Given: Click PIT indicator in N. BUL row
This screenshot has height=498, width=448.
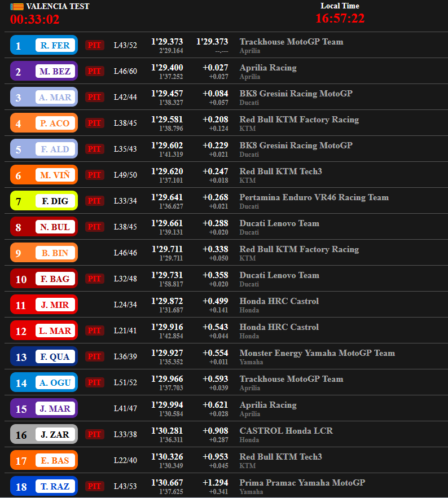Looking at the screenshot, I should (x=94, y=227).
